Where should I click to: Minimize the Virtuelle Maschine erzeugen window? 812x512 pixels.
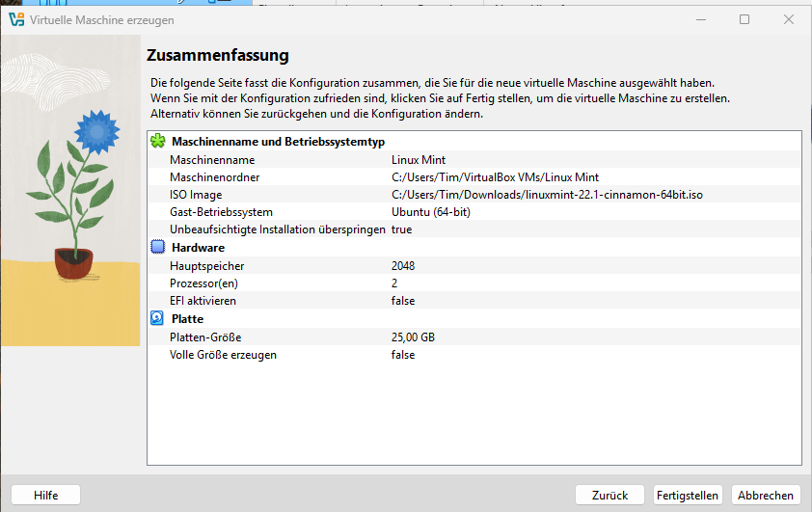pos(701,19)
